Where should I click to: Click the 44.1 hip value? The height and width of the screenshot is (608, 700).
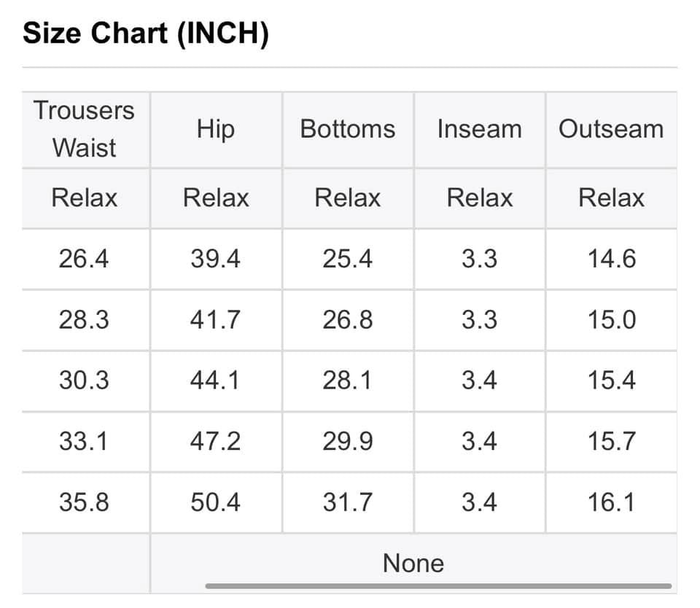tap(215, 381)
